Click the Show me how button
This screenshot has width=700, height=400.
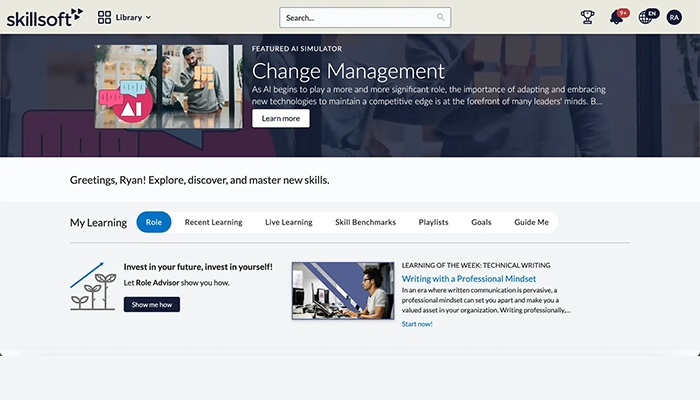[152, 304]
